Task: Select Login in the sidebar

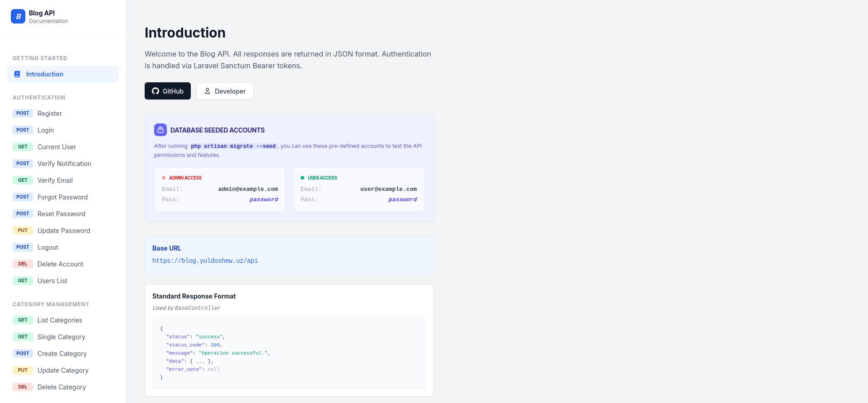Action: 46,130
